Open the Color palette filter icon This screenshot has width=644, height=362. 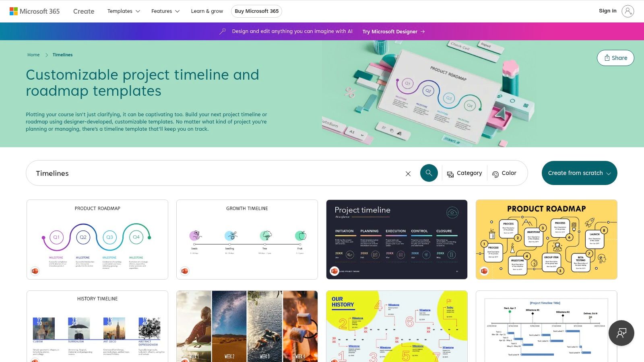tap(495, 173)
